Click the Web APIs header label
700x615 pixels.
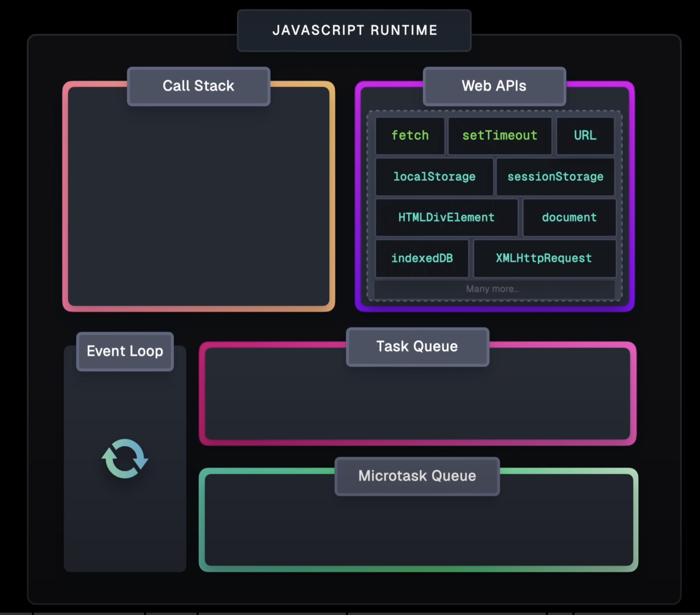click(494, 86)
